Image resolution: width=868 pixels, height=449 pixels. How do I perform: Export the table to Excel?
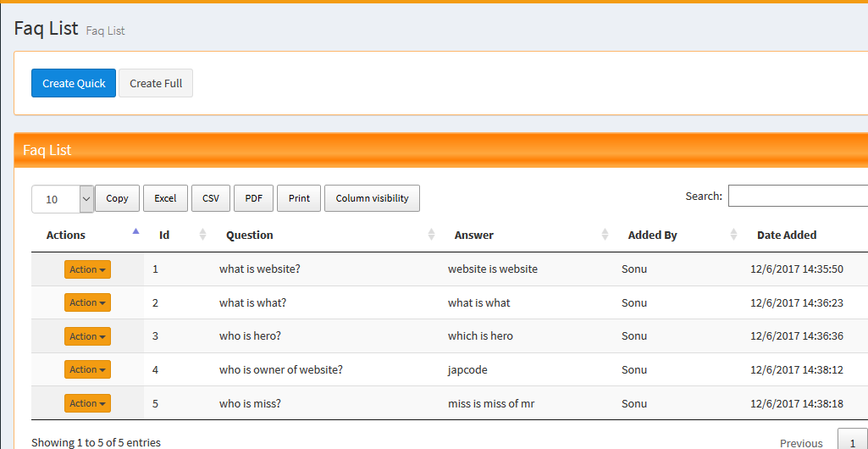click(x=165, y=198)
